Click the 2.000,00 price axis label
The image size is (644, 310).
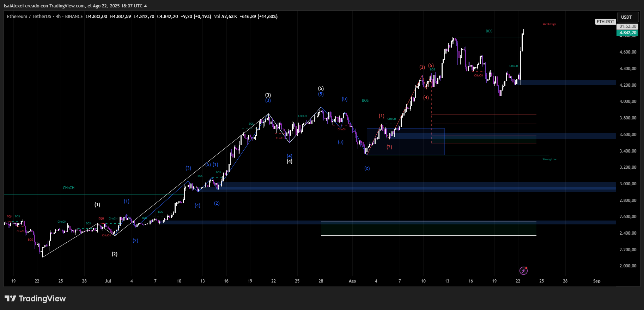tap(628, 266)
